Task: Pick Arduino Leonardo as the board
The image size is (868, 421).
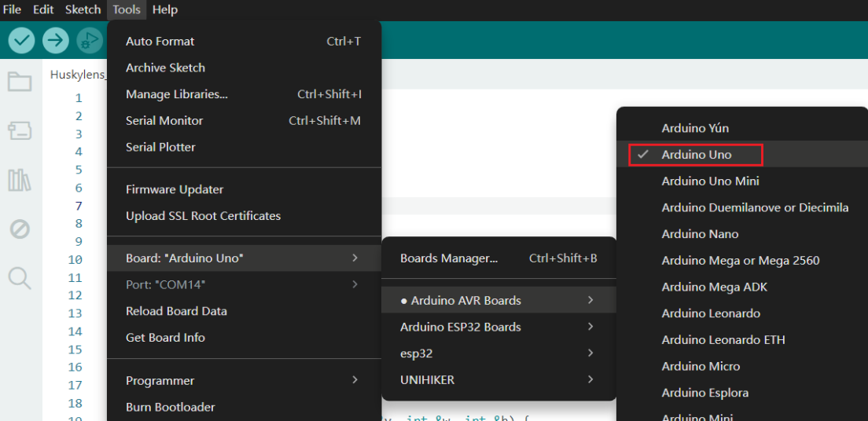Action: click(x=711, y=313)
